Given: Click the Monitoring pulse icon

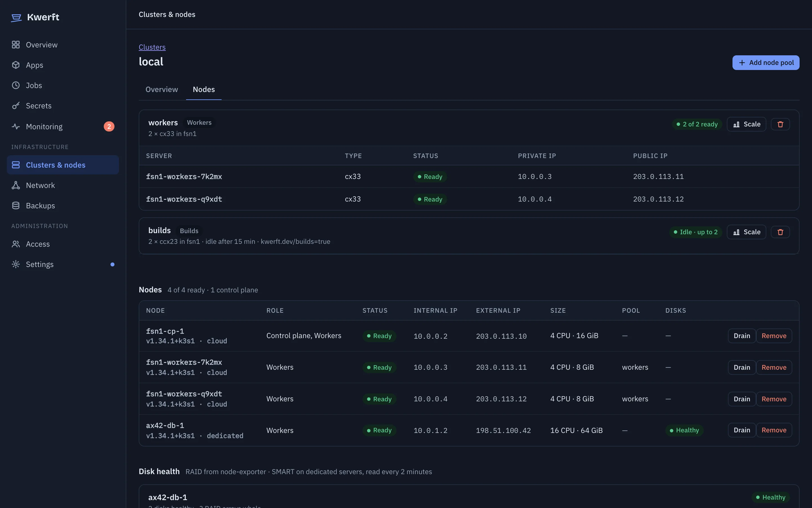Looking at the screenshot, I should point(16,127).
